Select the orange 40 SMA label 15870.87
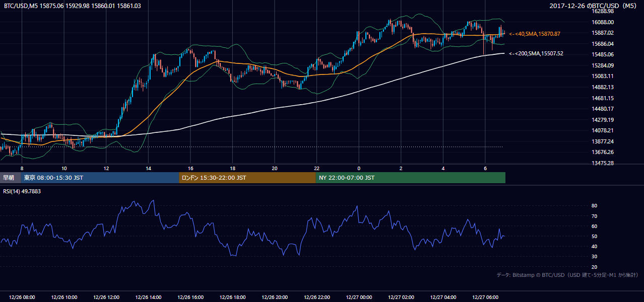644x302 pixels. 535,34
